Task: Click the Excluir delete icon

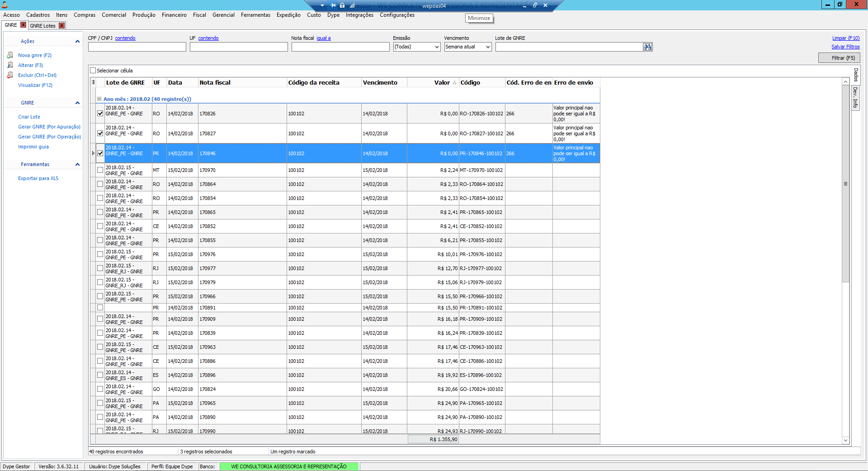Action: (10, 75)
